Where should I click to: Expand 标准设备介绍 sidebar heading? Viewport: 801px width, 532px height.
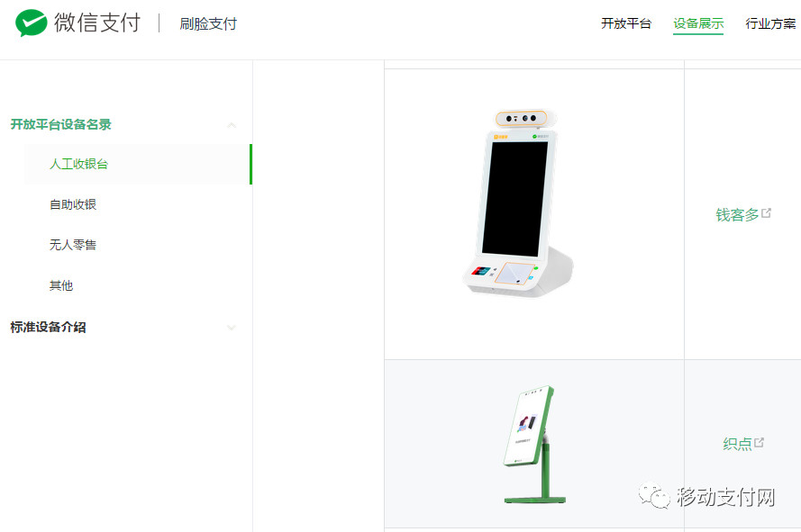tap(48, 328)
